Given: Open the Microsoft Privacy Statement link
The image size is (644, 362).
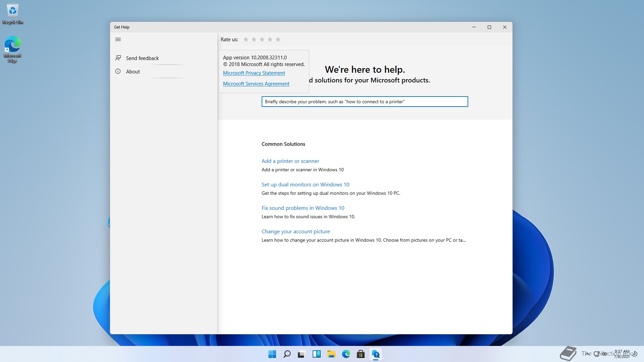Looking at the screenshot, I should 254,73.
